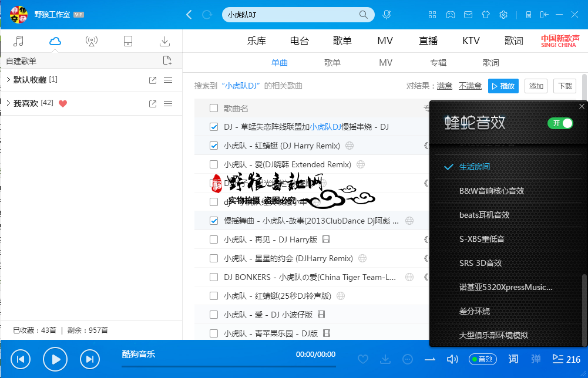Download the current song from player bar
The width and height of the screenshot is (588, 378).
click(x=385, y=359)
